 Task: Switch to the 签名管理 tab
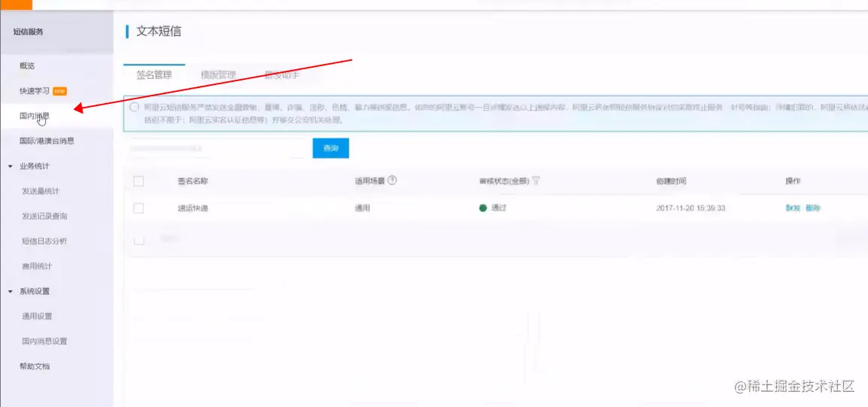154,75
